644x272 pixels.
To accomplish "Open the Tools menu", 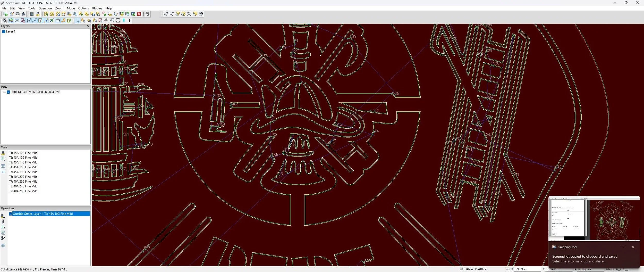I will (31, 8).
